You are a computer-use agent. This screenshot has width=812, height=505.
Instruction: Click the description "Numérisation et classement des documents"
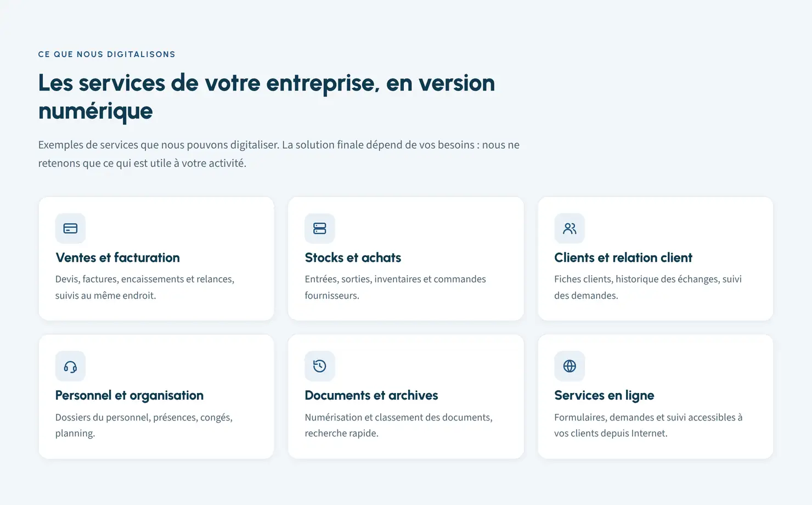[399, 425]
